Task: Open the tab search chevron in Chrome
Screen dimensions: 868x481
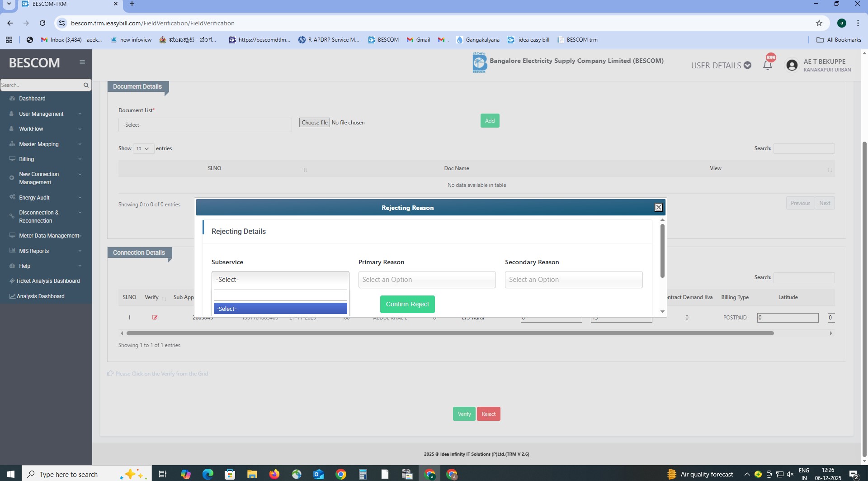Action: click(x=9, y=4)
